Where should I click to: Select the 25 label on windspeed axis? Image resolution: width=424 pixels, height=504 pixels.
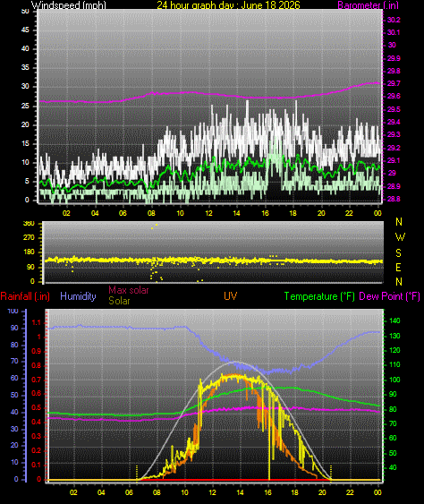(x=25, y=106)
